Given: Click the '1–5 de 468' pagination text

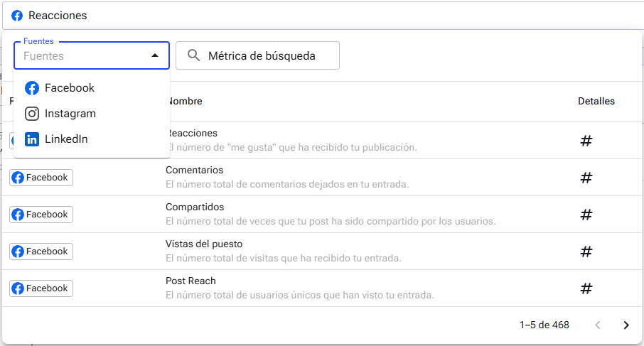Looking at the screenshot, I should pyautogui.click(x=544, y=325).
